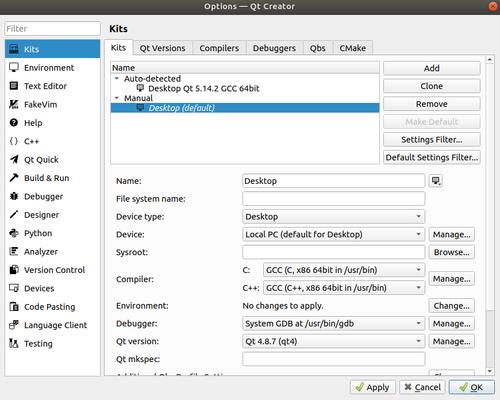Select the Environment monitor icon

tap(14, 67)
